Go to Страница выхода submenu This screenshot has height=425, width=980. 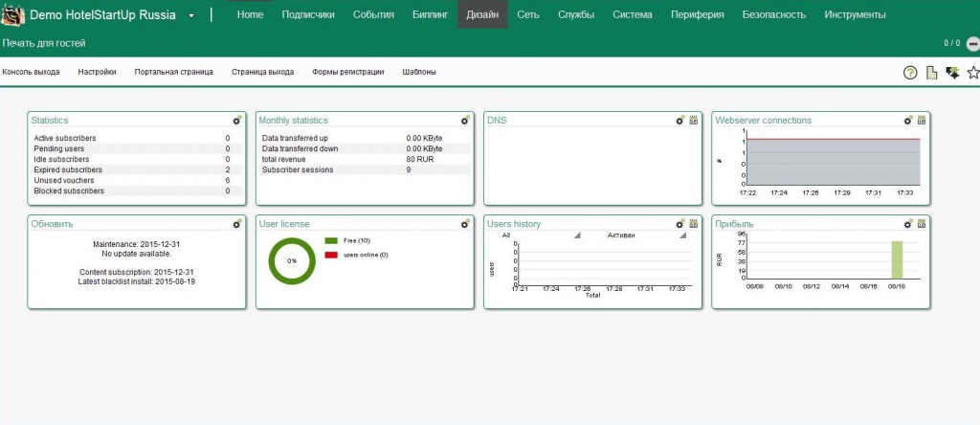pyautogui.click(x=262, y=72)
